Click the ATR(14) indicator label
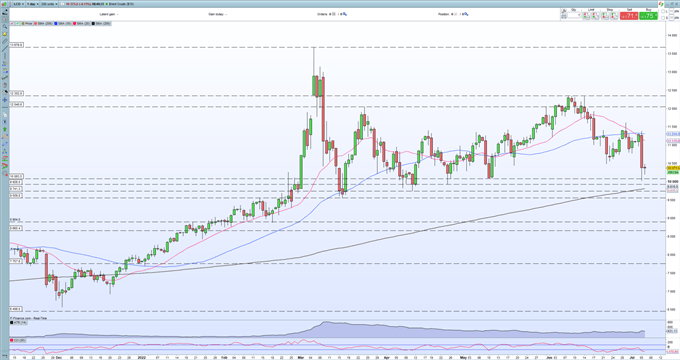The width and height of the screenshot is (680, 360). (19, 323)
